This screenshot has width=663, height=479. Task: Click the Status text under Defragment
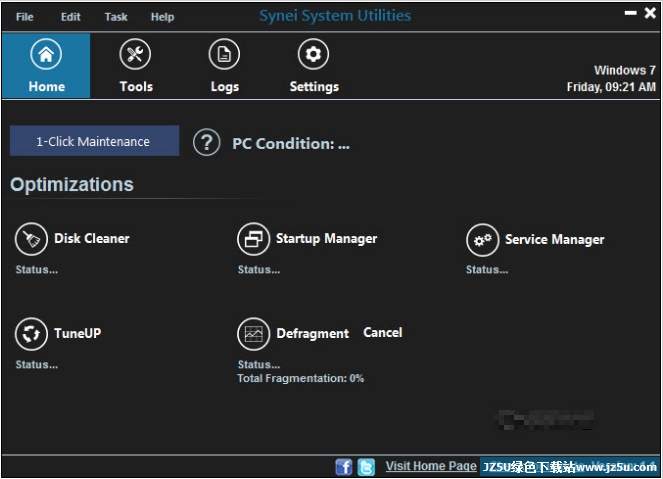tap(259, 364)
